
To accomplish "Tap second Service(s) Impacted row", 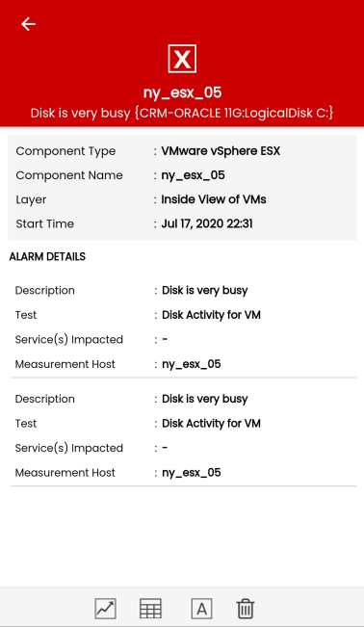I will click(x=183, y=448).
